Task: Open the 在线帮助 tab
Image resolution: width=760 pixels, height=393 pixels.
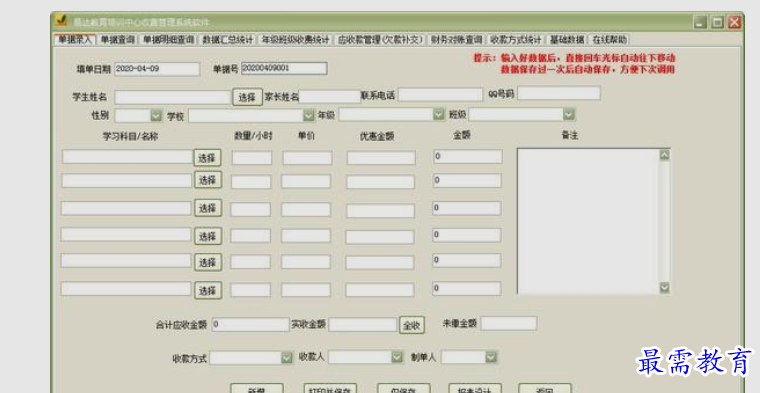Action: [x=609, y=40]
